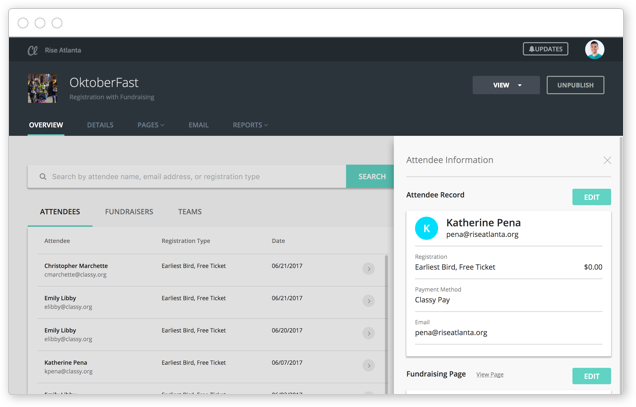
Task: Click the OktoberFast campaign thumbnail
Action: [x=42, y=88]
